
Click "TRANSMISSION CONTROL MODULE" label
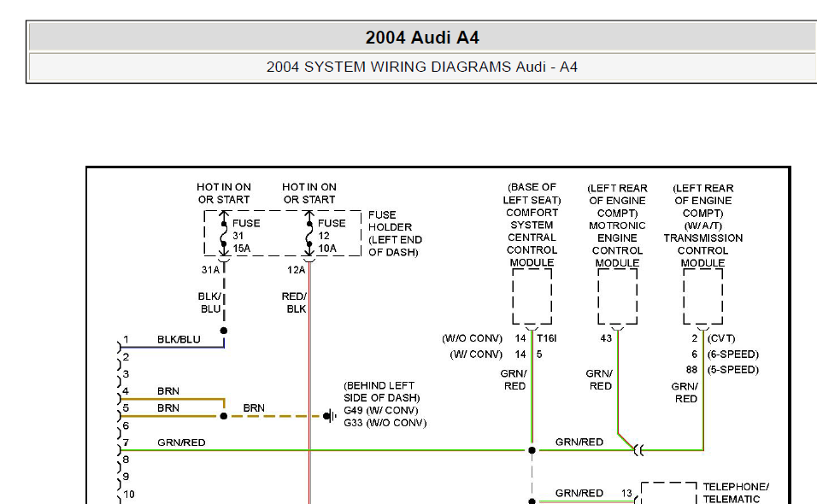coord(702,250)
